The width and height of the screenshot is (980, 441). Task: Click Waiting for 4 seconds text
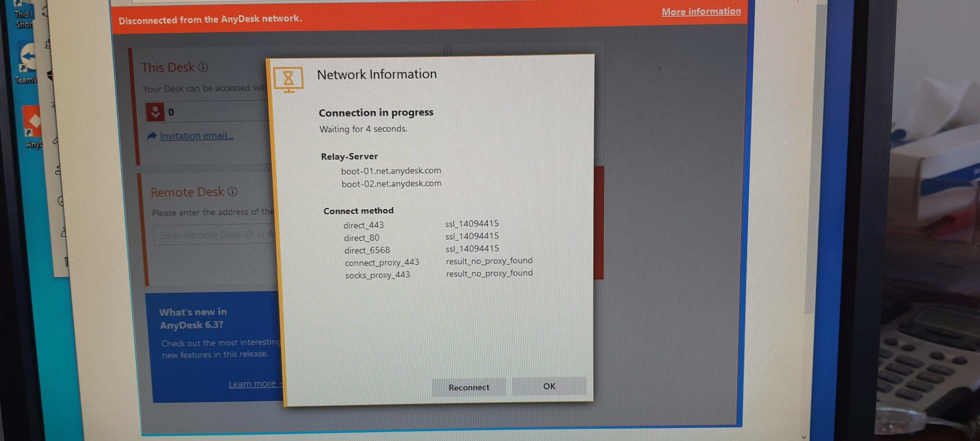pyautogui.click(x=363, y=129)
